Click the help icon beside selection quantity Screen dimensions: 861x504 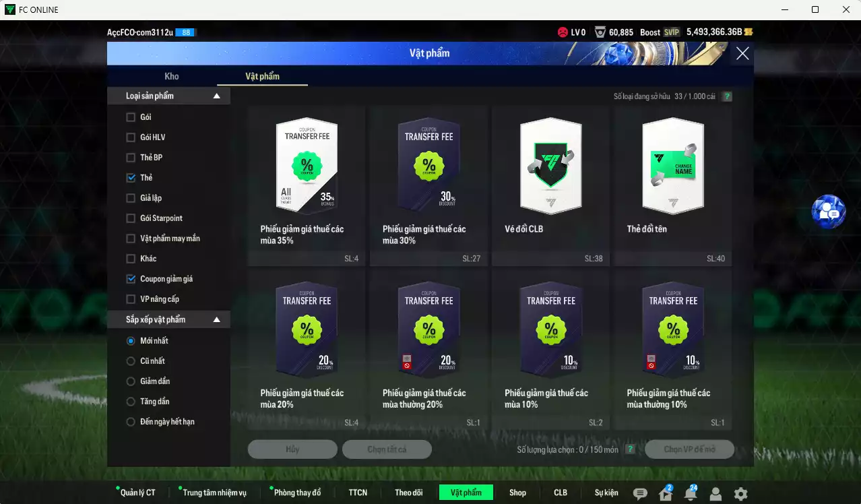coord(630,449)
